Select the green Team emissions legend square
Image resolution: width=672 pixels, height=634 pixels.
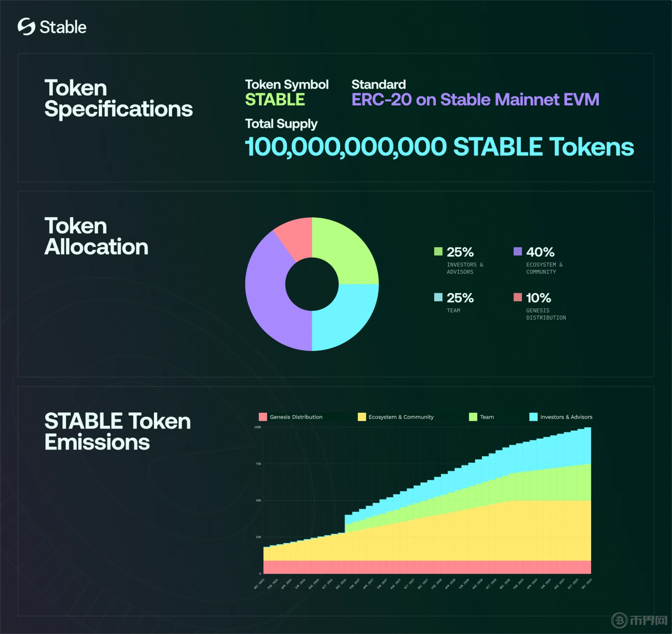click(473, 417)
